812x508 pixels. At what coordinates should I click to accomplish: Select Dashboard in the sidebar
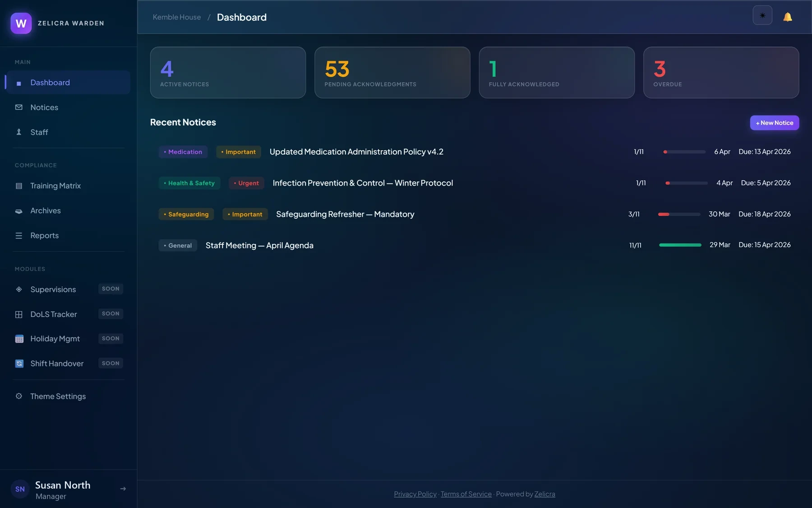[x=68, y=83]
